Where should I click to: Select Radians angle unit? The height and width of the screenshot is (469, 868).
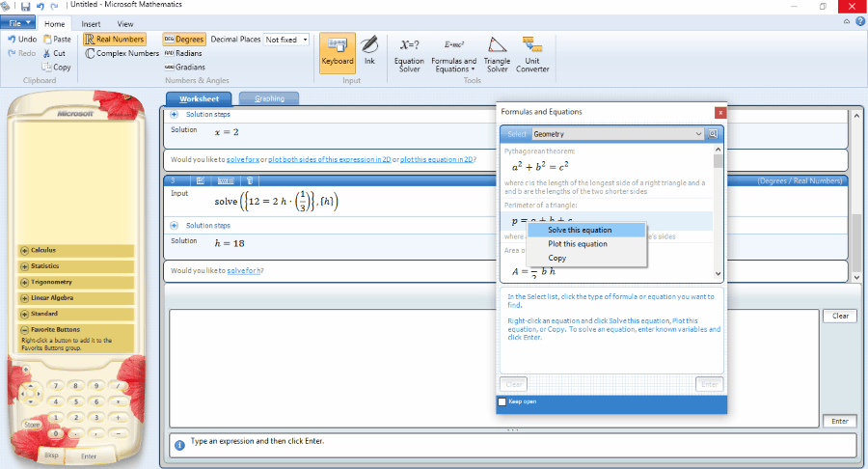tap(183, 53)
